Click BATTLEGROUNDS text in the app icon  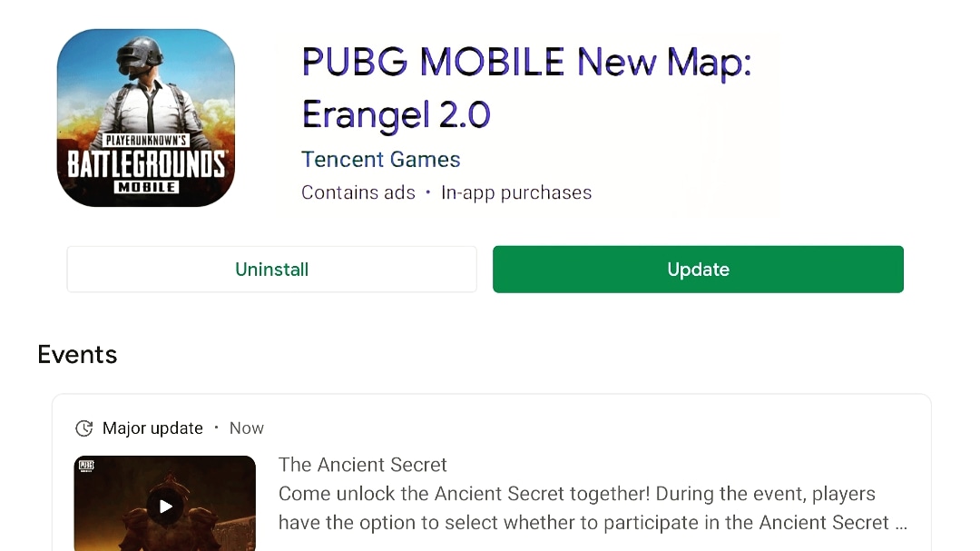(x=146, y=164)
